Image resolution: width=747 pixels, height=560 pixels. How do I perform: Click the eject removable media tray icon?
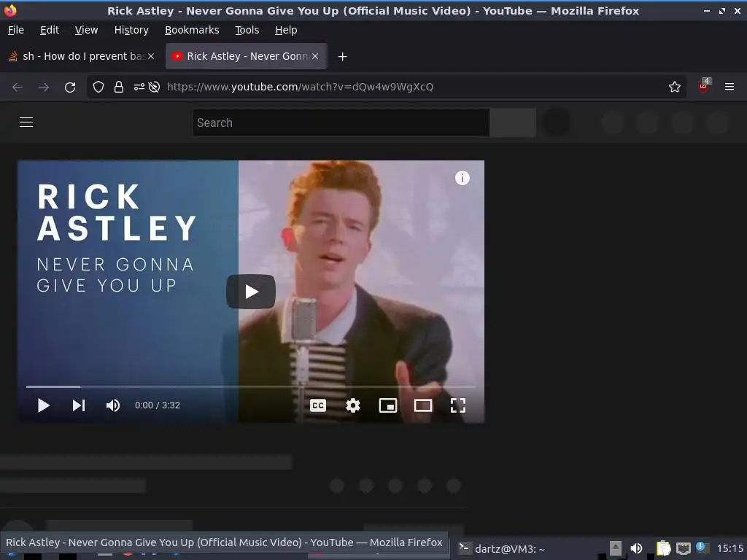(x=616, y=548)
